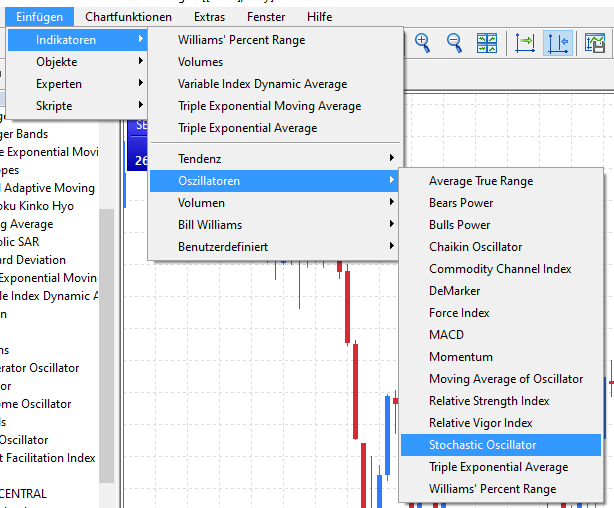
Task: Select 'Index Dynamic' item in navigator
Action: coord(51,296)
